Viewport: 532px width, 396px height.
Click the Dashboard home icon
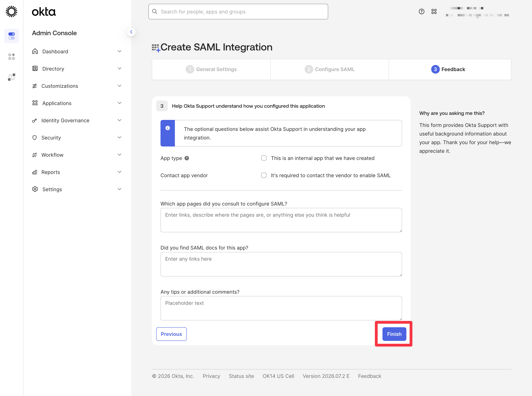click(x=35, y=51)
